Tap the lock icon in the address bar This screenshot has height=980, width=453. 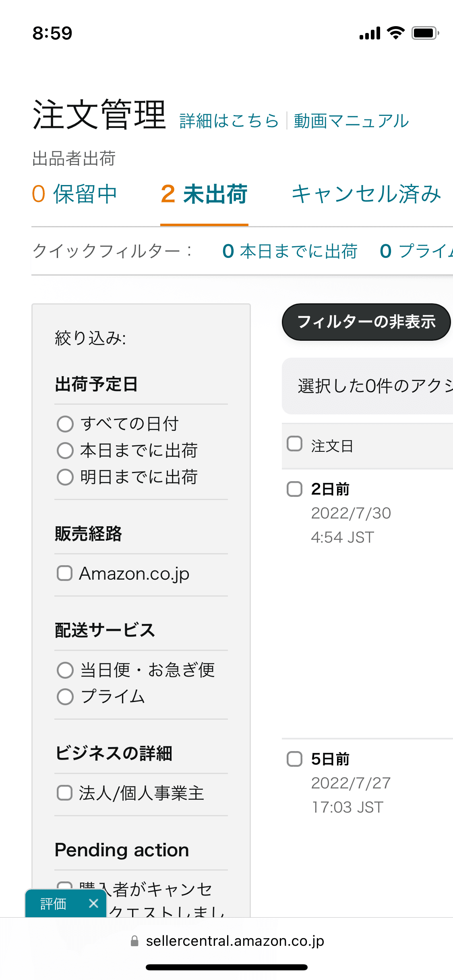[135, 941]
